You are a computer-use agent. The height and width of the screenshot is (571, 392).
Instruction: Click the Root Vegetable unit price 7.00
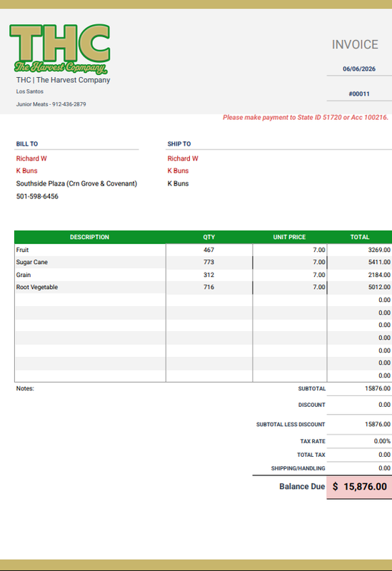pyautogui.click(x=318, y=287)
